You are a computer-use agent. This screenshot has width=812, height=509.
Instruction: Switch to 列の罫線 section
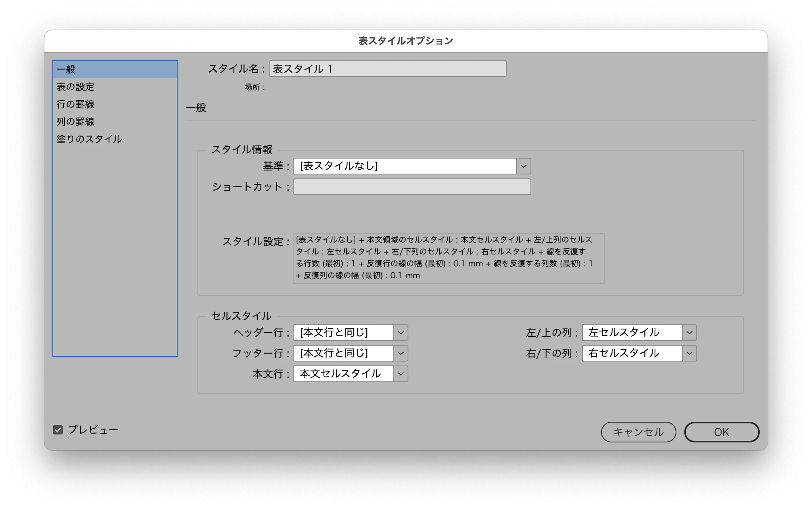pos(75,122)
